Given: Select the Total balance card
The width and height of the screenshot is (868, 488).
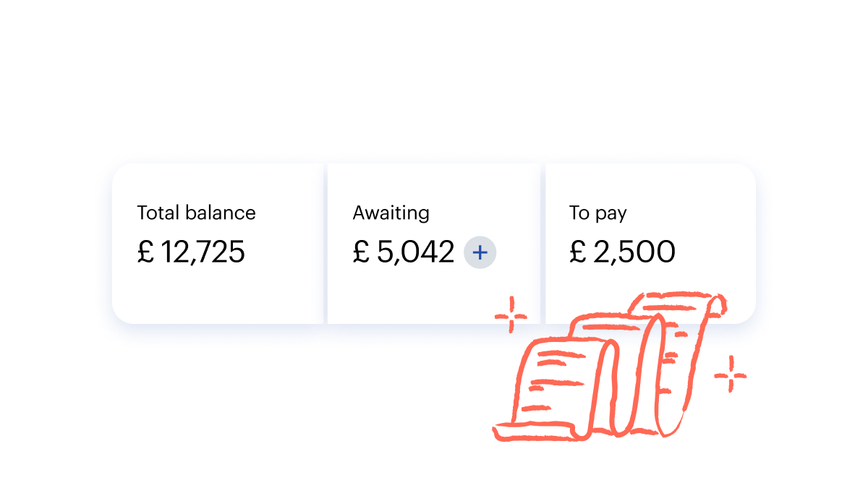Looking at the screenshot, I should point(218,243).
